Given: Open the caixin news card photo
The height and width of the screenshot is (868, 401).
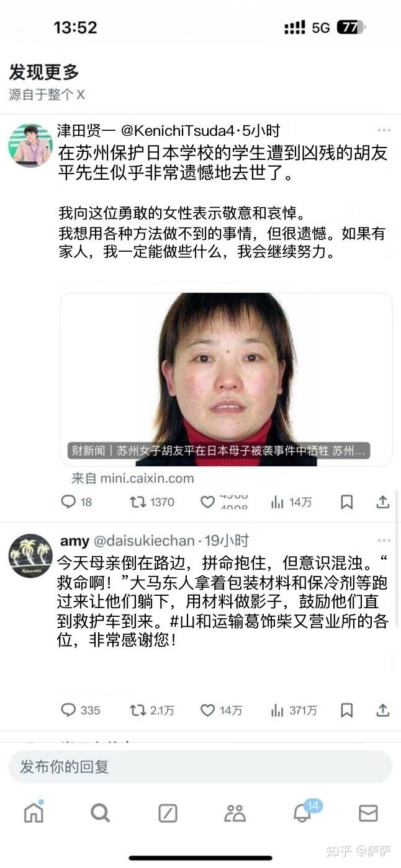Looking at the screenshot, I should pos(226,379).
